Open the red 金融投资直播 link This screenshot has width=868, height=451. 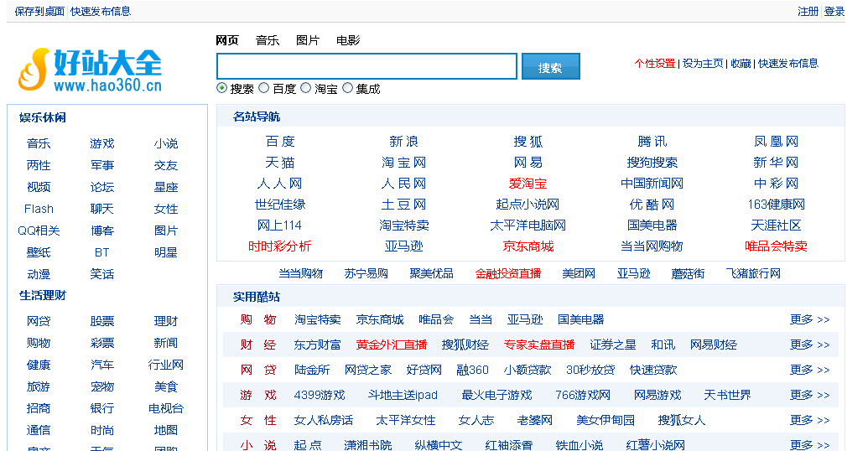[x=508, y=273]
